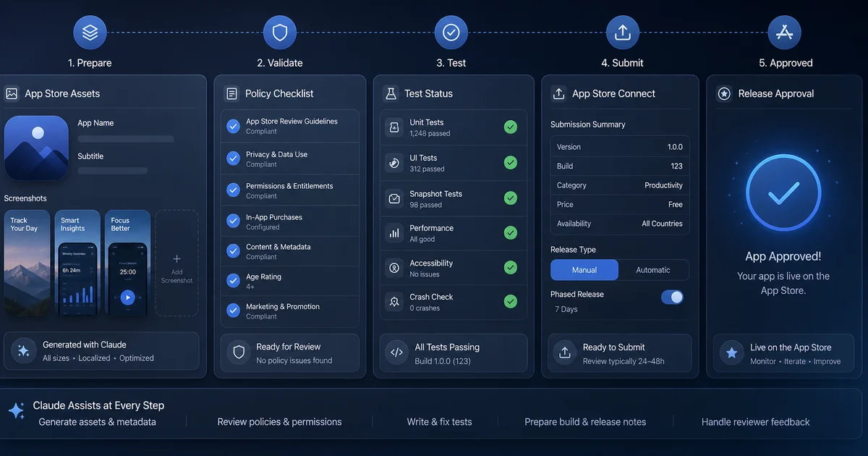
Task: Click the Generated with Claude card
Action: pos(101,351)
